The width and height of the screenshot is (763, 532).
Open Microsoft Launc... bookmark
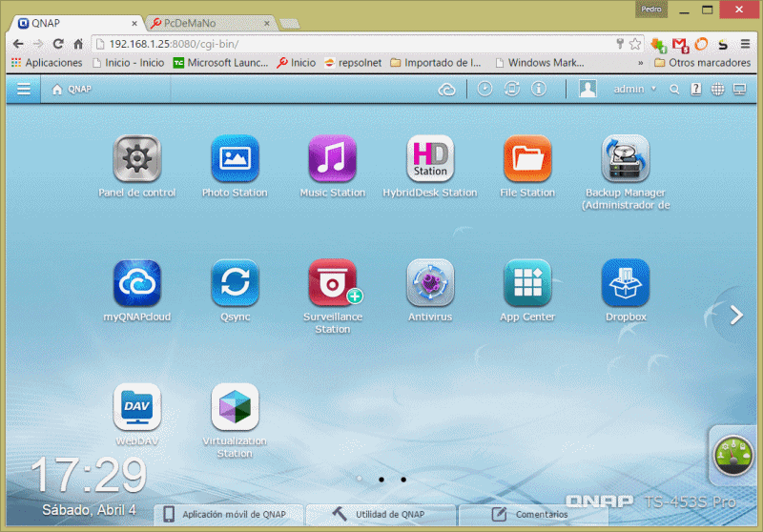click(220, 63)
